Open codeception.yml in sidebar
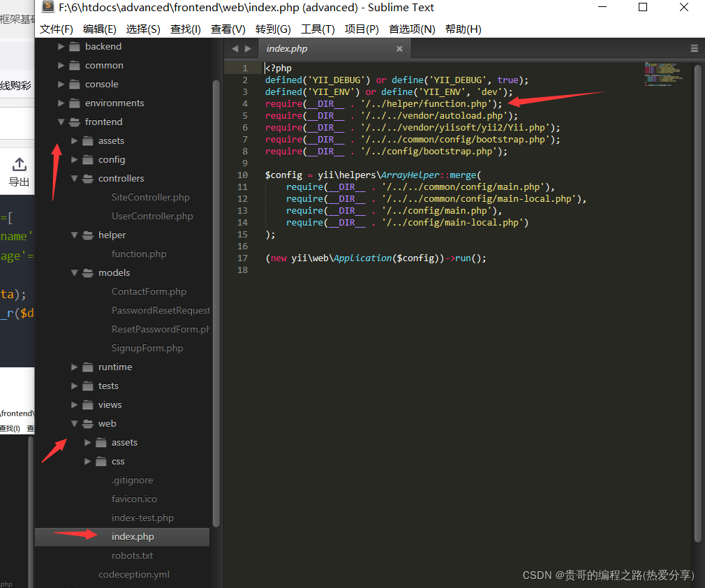This screenshot has height=588, width=705. [x=134, y=575]
